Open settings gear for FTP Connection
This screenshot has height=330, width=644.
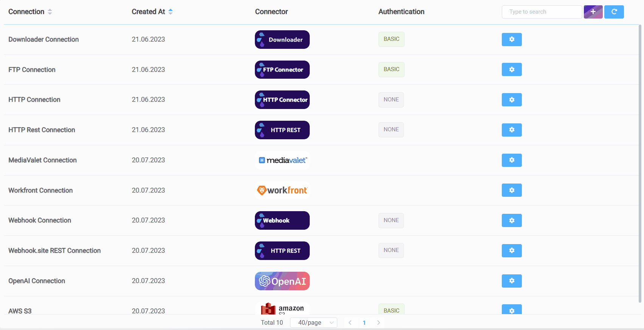511,70
